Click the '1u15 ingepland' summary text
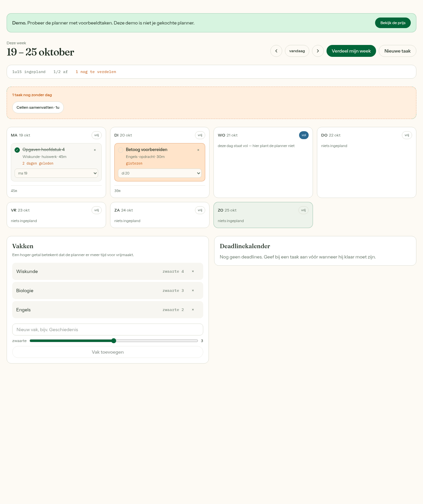 (29, 72)
